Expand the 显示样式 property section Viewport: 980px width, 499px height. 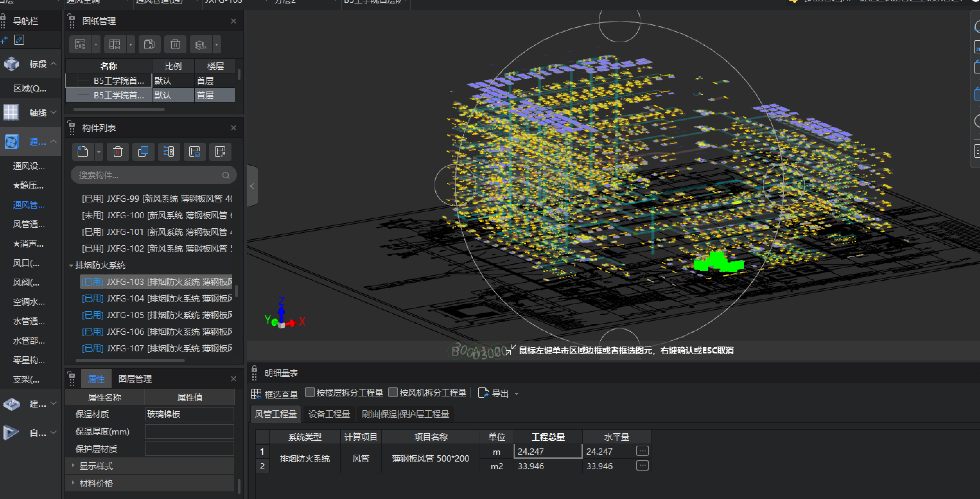click(x=73, y=465)
